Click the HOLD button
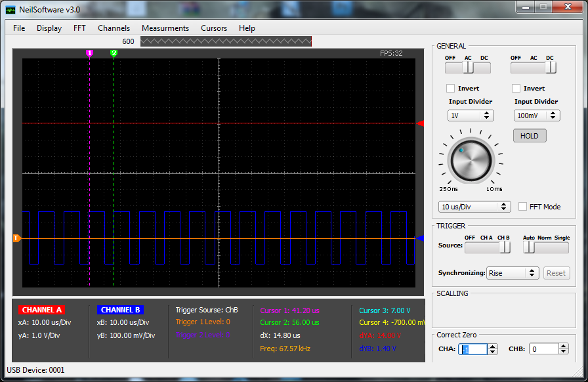This screenshot has width=588, height=382. pos(530,136)
